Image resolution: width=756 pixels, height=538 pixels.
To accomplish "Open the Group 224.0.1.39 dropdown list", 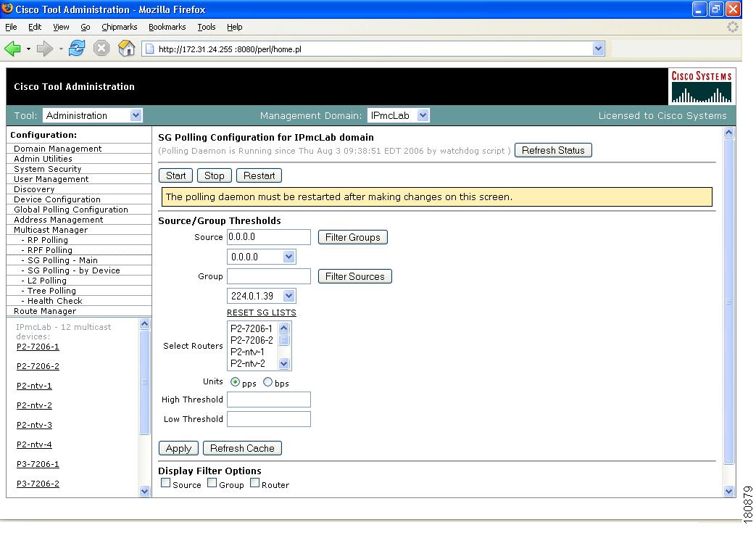I will (x=288, y=296).
